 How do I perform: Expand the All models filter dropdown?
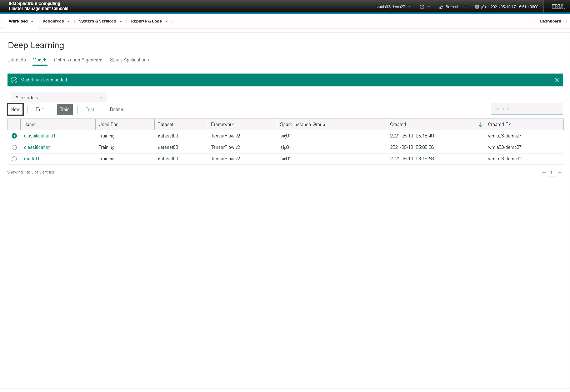click(59, 97)
